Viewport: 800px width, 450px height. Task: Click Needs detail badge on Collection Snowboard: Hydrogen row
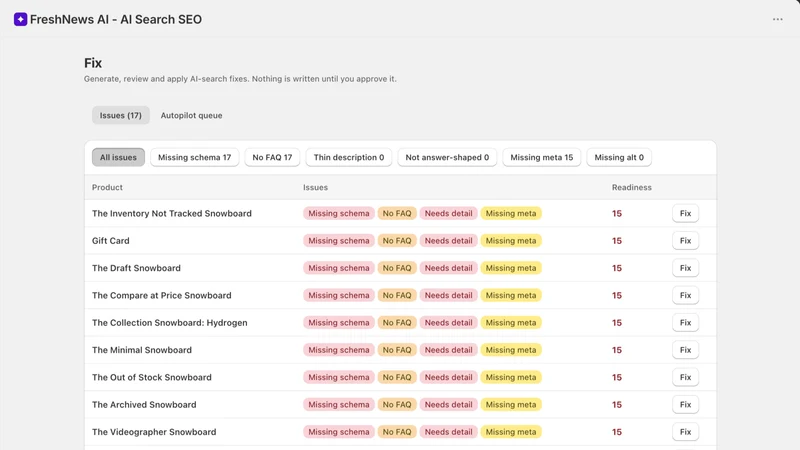[448, 322]
